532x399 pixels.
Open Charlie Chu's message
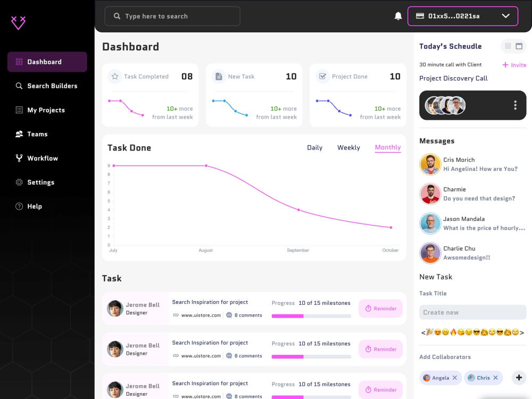click(x=472, y=253)
